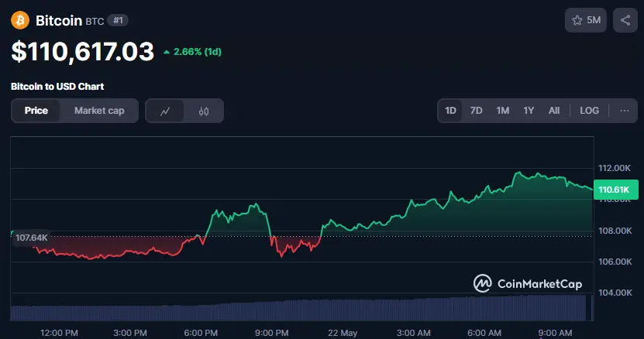Image resolution: width=644 pixels, height=339 pixels.
Task: Click the 6:00 AM time label
Action: (x=484, y=333)
